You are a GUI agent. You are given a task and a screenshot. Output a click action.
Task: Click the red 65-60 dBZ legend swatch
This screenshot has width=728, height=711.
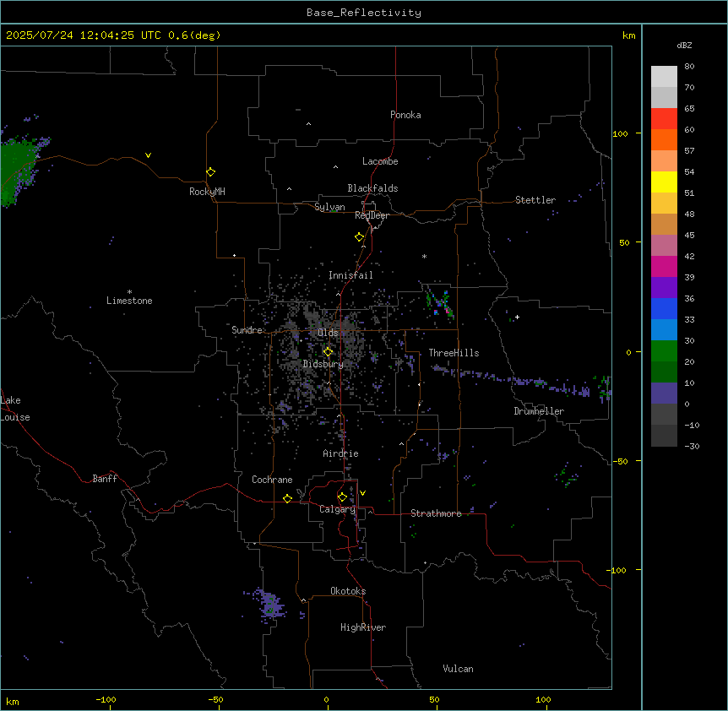point(664,119)
